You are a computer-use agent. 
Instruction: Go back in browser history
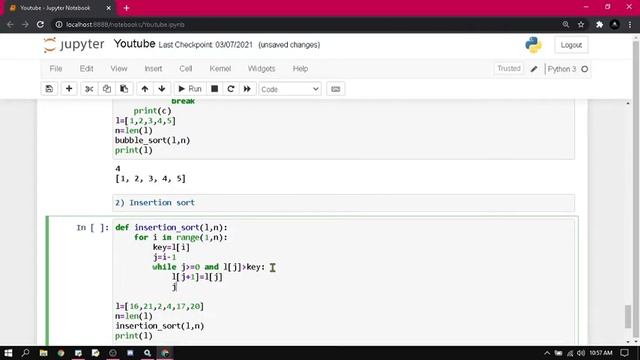point(10,24)
